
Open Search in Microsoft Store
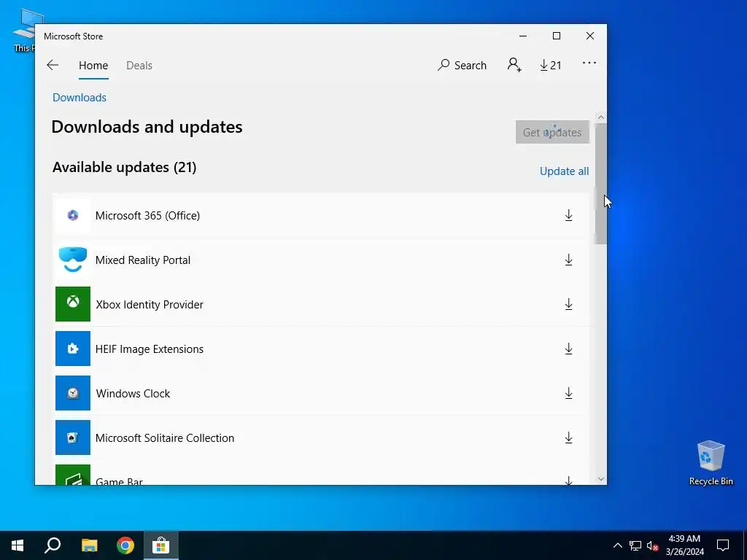tap(462, 65)
